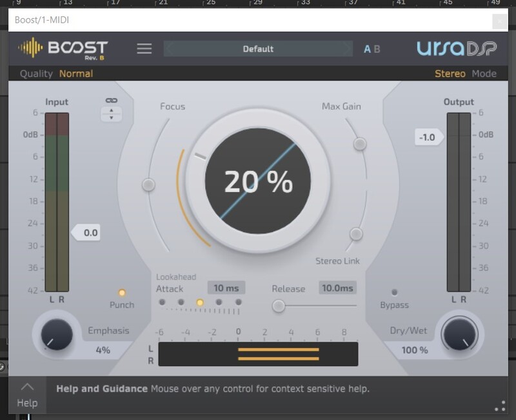
Task: Select the last Lookahead Attack dot
Action: (238, 302)
